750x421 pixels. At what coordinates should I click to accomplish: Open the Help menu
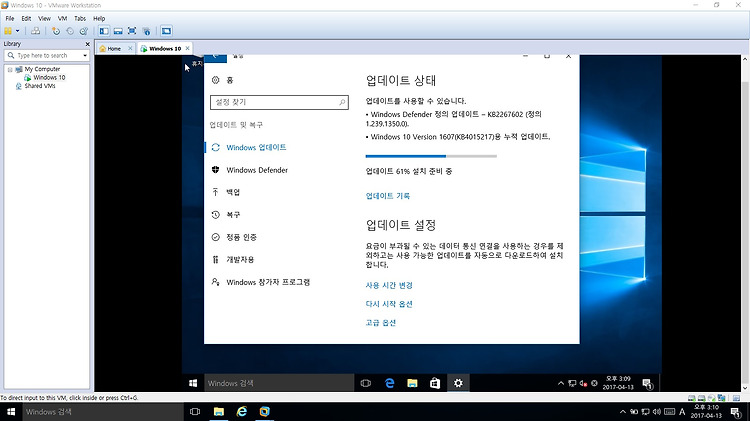click(99, 19)
